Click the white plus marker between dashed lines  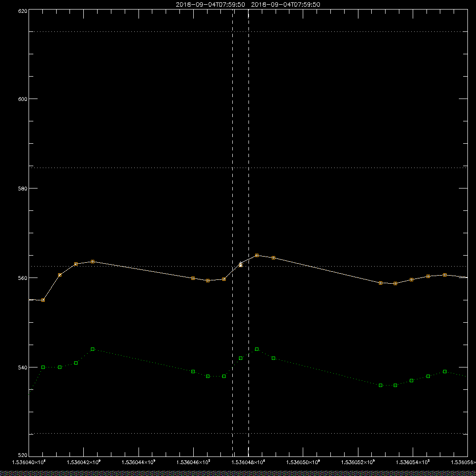[x=241, y=264]
